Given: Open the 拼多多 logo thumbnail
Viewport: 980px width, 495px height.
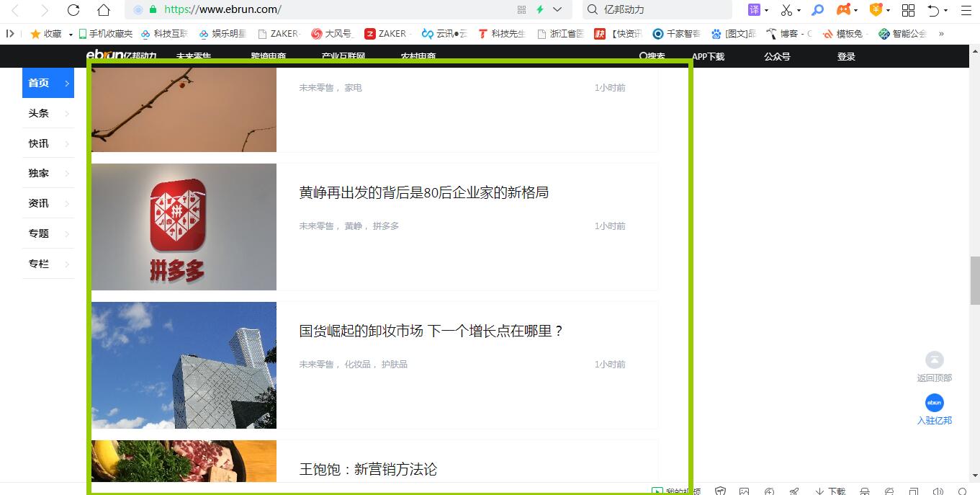Looking at the screenshot, I should coord(184,227).
